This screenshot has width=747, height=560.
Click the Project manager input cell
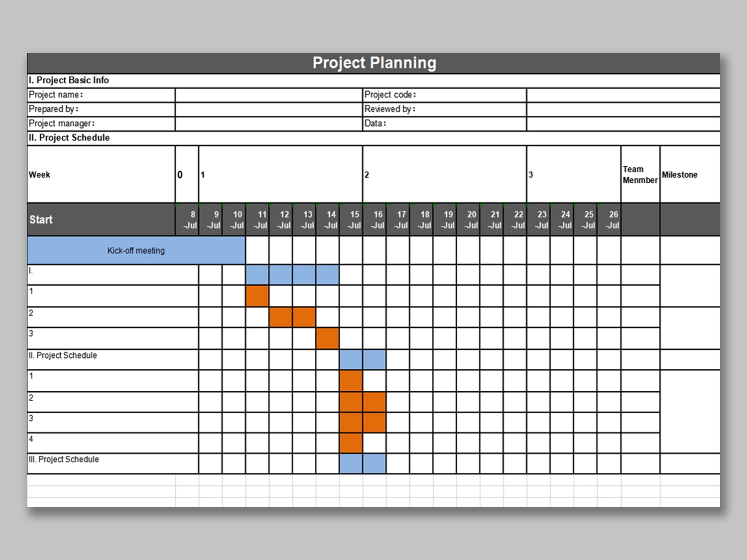point(268,124)
